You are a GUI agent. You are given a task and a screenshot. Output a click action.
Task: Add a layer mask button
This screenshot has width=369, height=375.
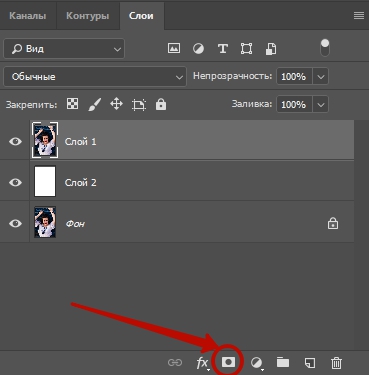pos(228,362)
